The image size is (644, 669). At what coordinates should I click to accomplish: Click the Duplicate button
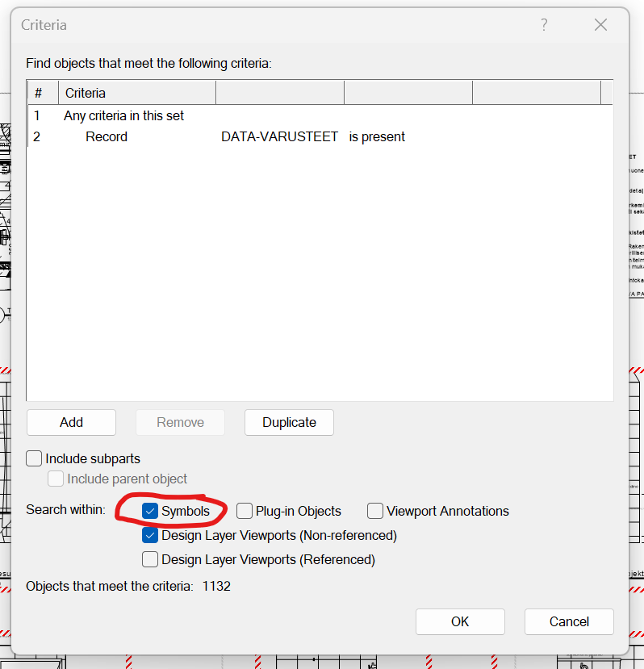(289, 422)
